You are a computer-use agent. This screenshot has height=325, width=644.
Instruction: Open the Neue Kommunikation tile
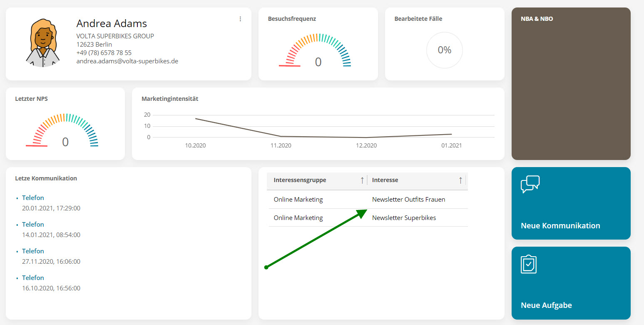571,203
